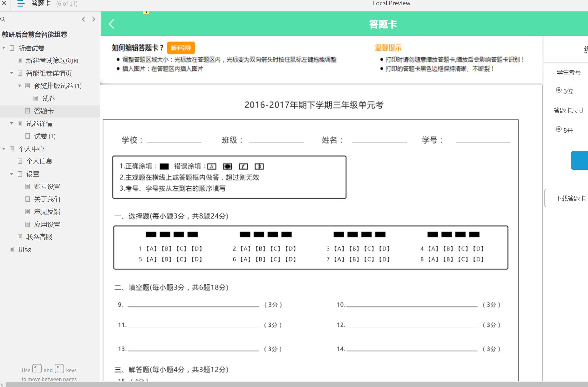Click page icon beside 个人信息
Image resolution: width=588 pixels, height=387 pixels.
(20, 161)
